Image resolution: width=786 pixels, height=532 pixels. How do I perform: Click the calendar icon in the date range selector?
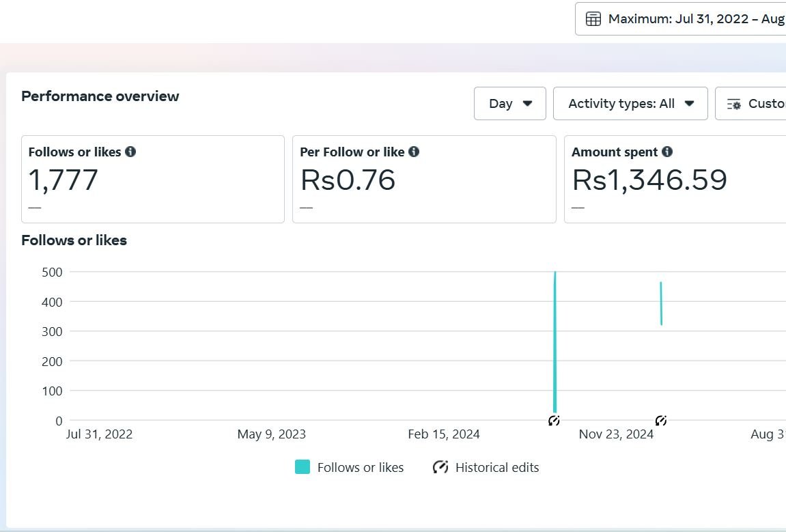[x=593, y=18]
